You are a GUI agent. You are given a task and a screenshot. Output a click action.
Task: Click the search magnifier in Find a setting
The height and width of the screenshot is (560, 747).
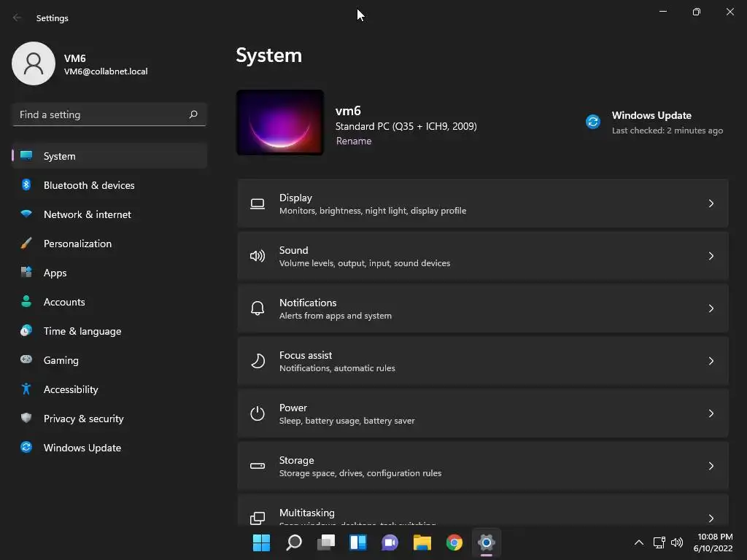tap(193, 114)
